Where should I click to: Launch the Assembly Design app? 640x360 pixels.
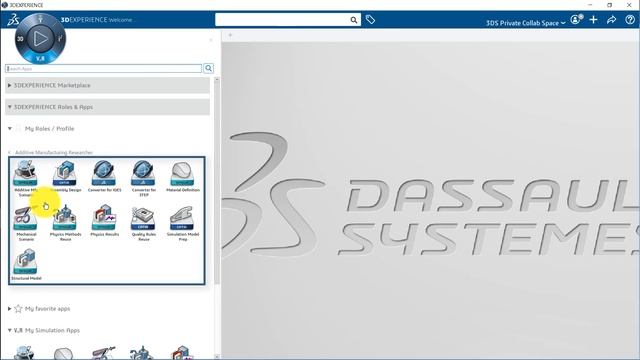[65, 176]
